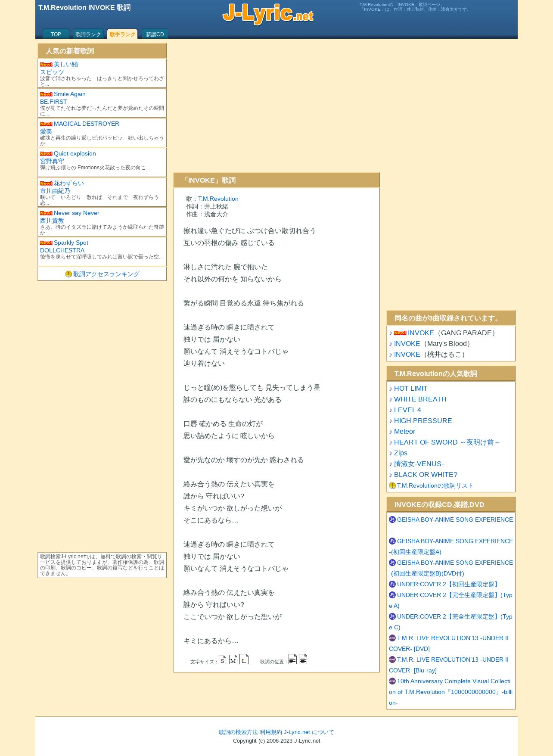Open Zips lyrics

click(401, 453)
